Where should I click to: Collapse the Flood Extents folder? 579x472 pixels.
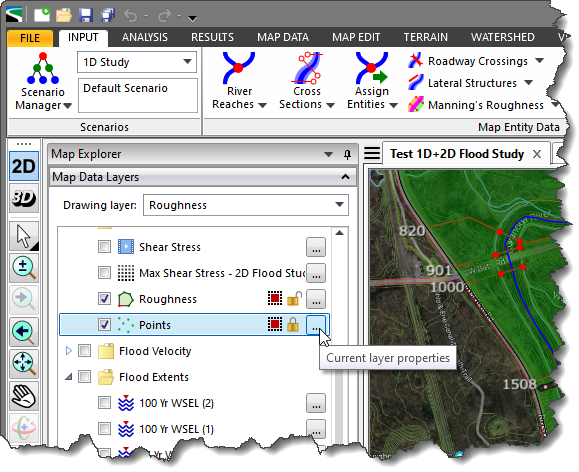click(69, 377)
